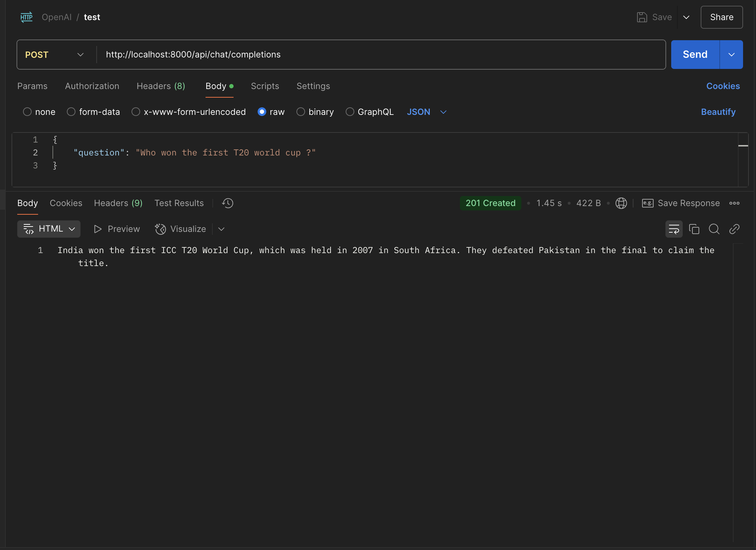Screen dimensions: 756x550
Task: Copy the response body using copy icon
Action: tap(694, 229)
